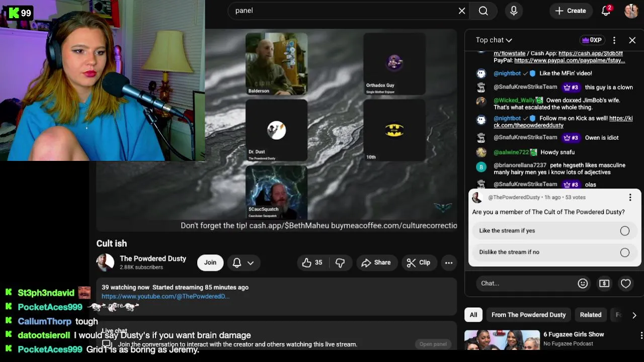Open more actions ellipsis button
The width and height of the screenshot is (644, 362).
(x=449, y=262)
